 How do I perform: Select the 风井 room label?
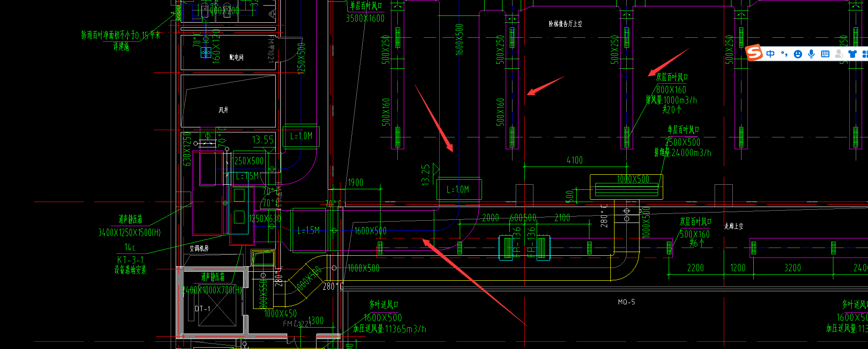coord(223,110)
